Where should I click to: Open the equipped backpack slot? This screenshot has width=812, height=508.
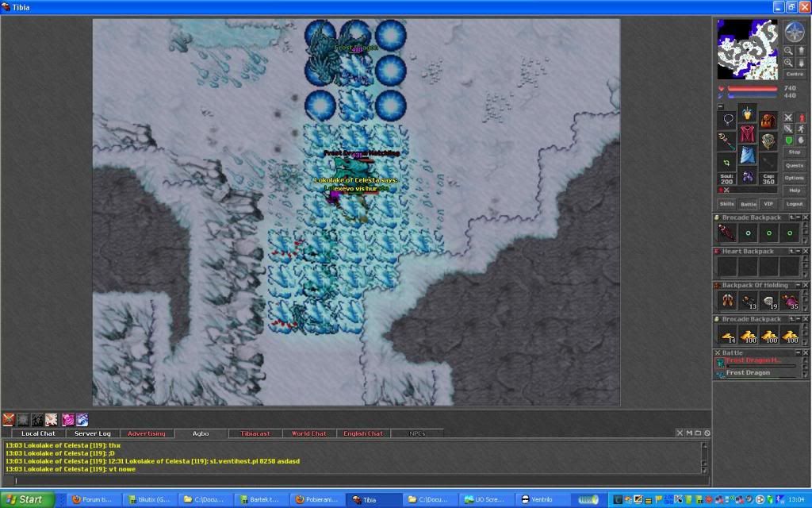(x=768, y=121)
